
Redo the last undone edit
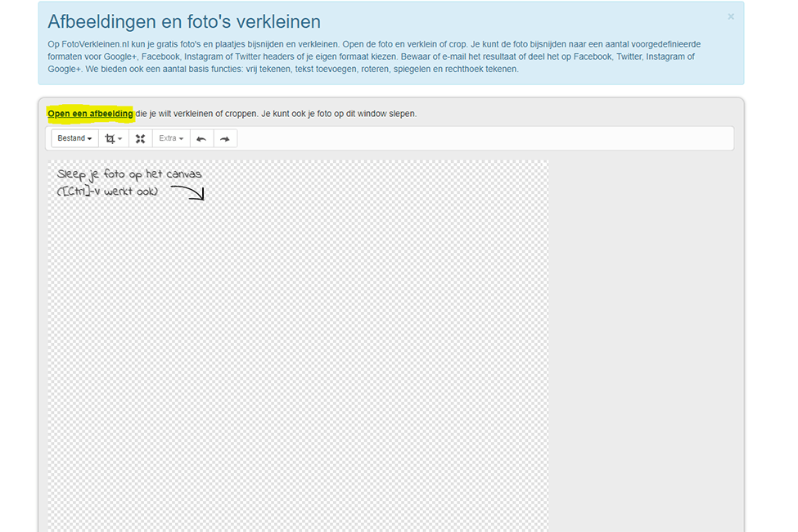(225, 139)
